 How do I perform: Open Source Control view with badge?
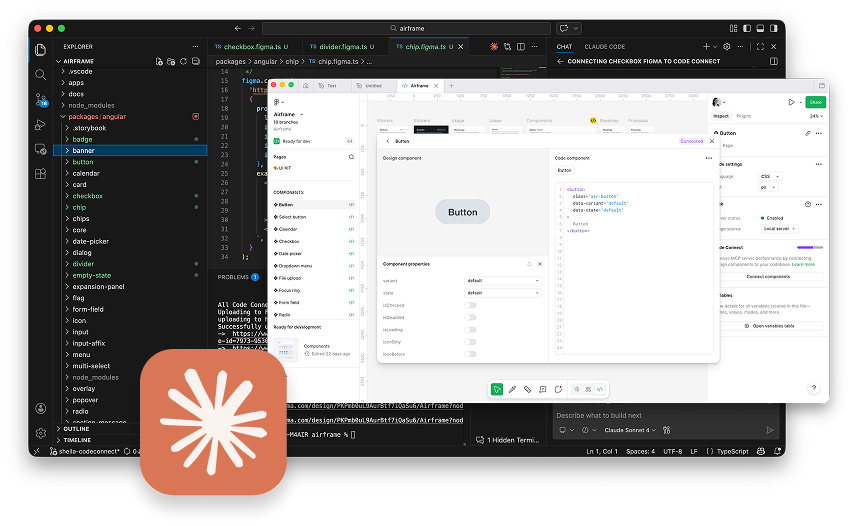pyautogui.click(x=41, y=99)
